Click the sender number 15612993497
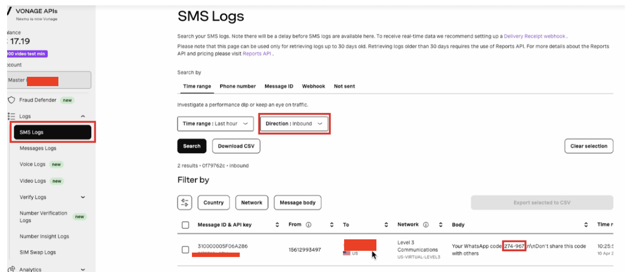The image size is (644, 272). 305,250
